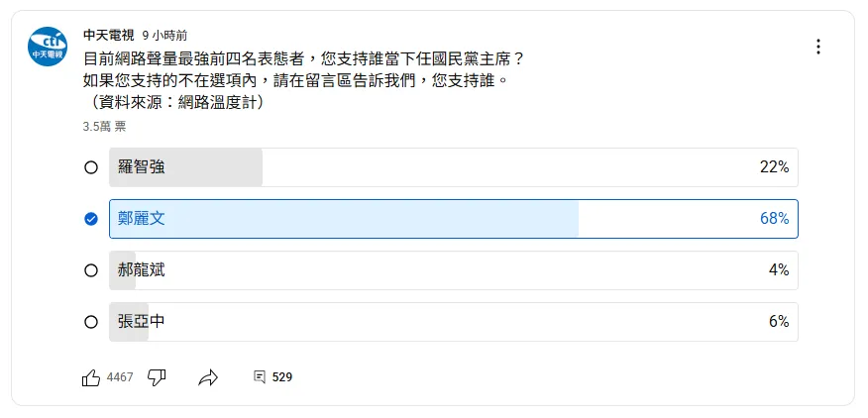This screenshot has width=868, height=418.
Task: Click the 3.5萬 票 vote count text
Action: pos(104,127)
